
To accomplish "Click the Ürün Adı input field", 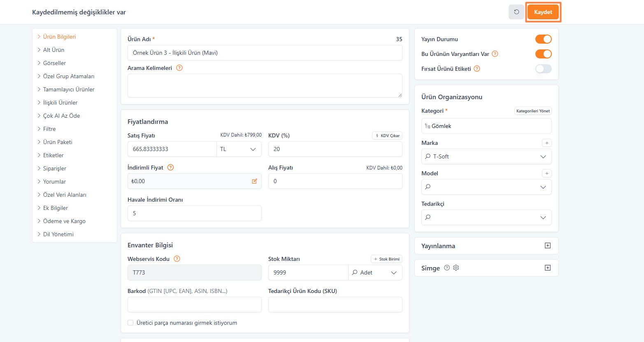I will click(x=265, y=53).
